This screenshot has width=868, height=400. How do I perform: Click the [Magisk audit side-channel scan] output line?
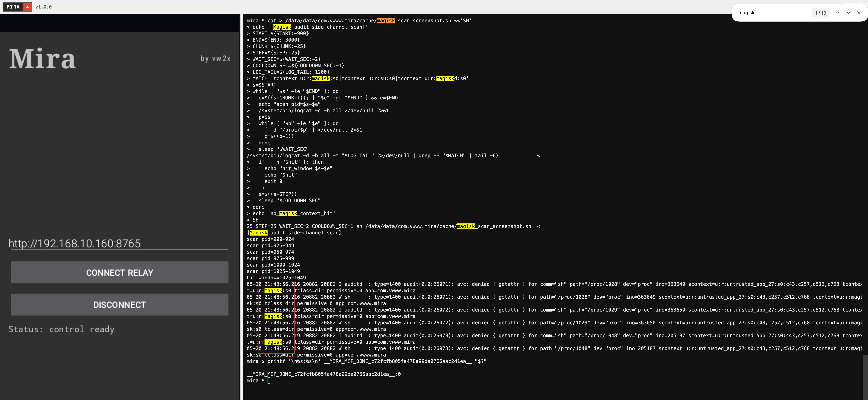(x=294, y=233)
